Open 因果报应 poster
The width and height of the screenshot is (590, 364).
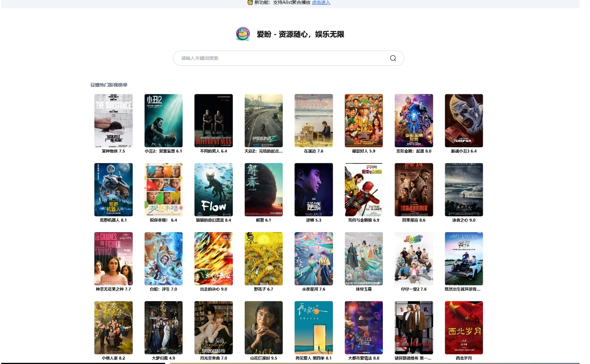click(414, 190)
